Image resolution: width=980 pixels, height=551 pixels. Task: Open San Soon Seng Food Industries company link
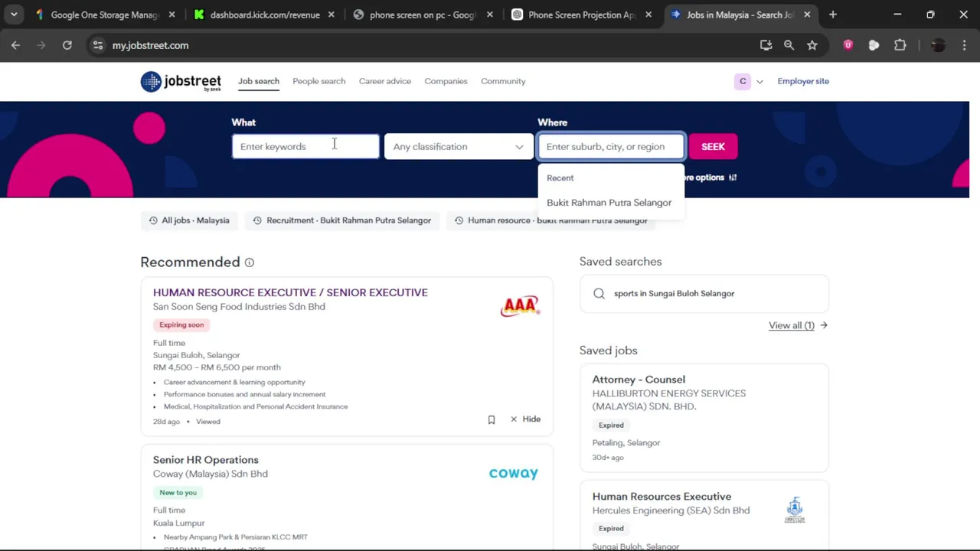tap(239, 307)
